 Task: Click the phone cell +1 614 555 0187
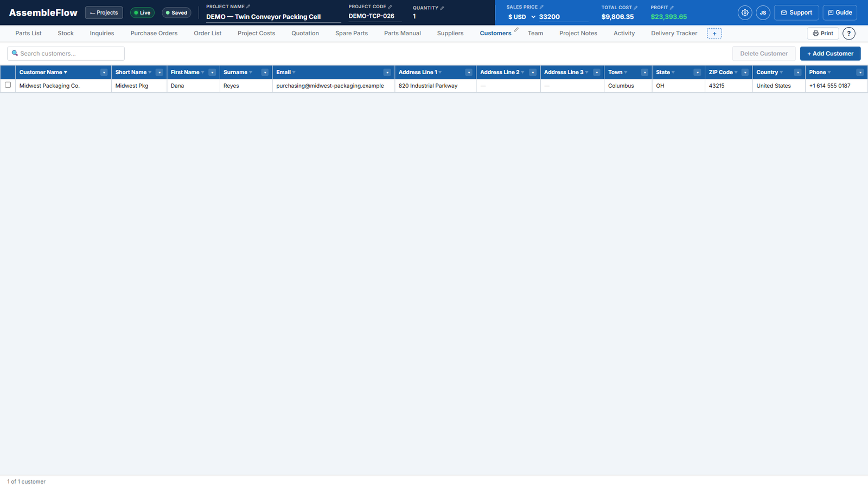836,86
